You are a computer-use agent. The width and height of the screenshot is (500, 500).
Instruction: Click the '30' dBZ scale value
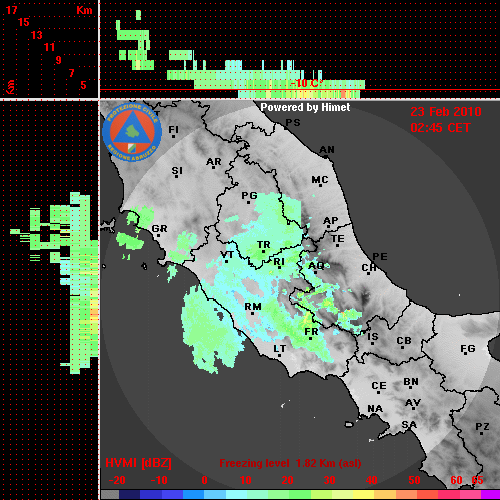[329, 480]
